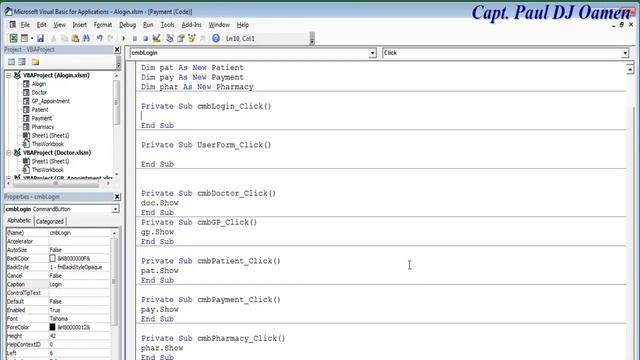
Task: Open the cmbLogin object dropdown
Action: [372, 53]
